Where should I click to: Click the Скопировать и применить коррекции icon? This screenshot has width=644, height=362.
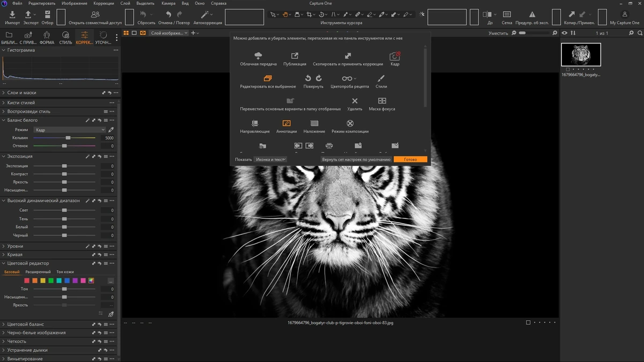(x=348, y=56)
